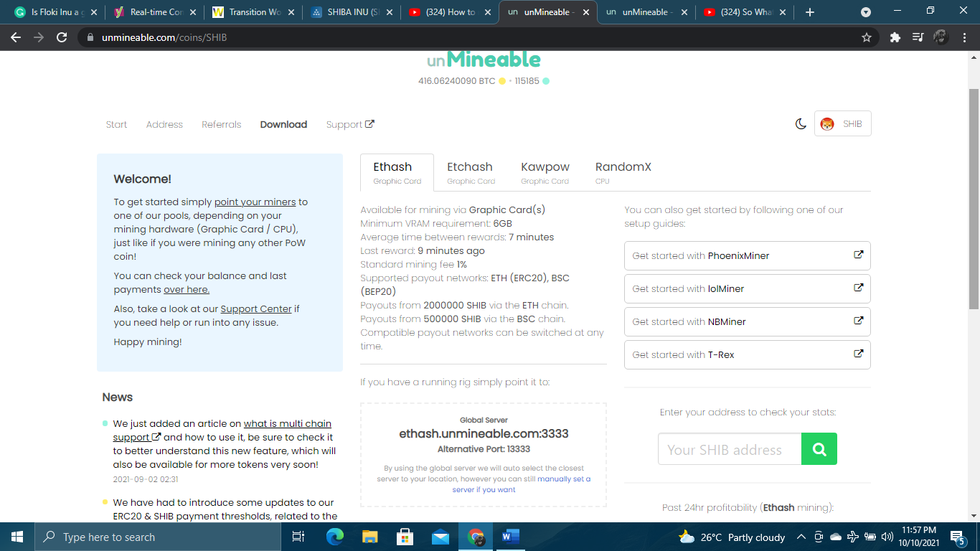
Task: Click the unMineable logo
Action: (484, 59)
